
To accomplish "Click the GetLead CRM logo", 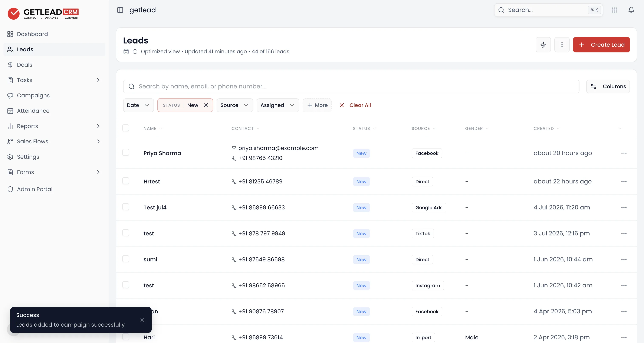I will tap(43, 13).
